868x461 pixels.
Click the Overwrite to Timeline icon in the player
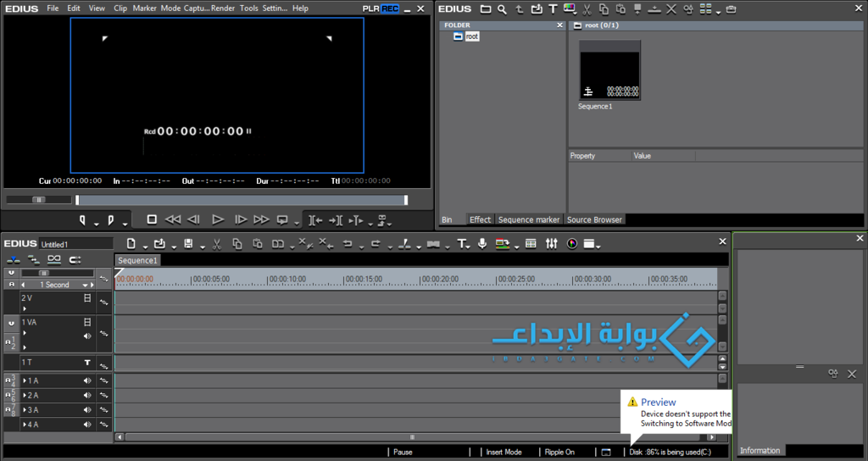click(336, 220)
